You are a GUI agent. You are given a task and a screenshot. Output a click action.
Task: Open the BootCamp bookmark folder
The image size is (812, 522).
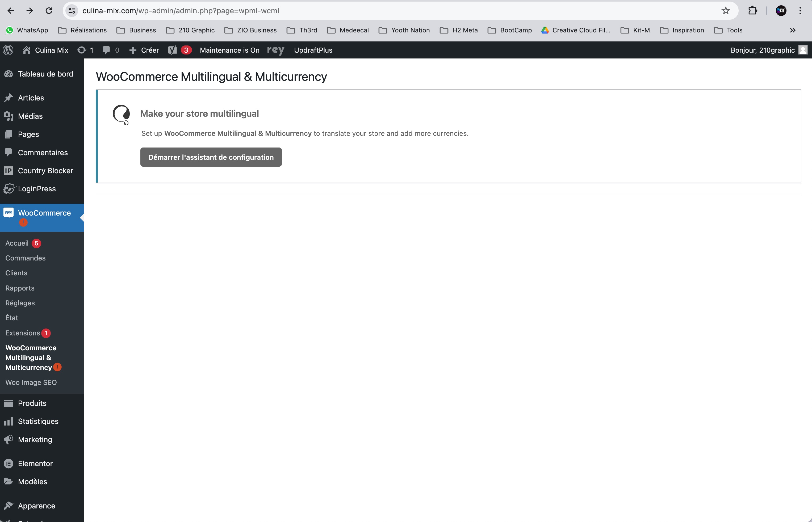pyautogui.click(x=510, y=30)
